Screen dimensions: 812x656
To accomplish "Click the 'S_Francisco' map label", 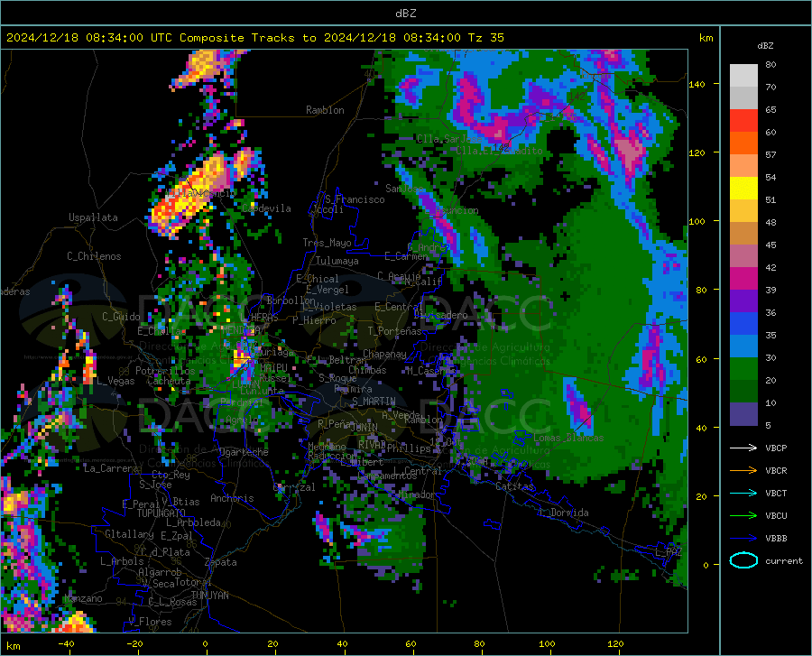I will pos(355,199).
